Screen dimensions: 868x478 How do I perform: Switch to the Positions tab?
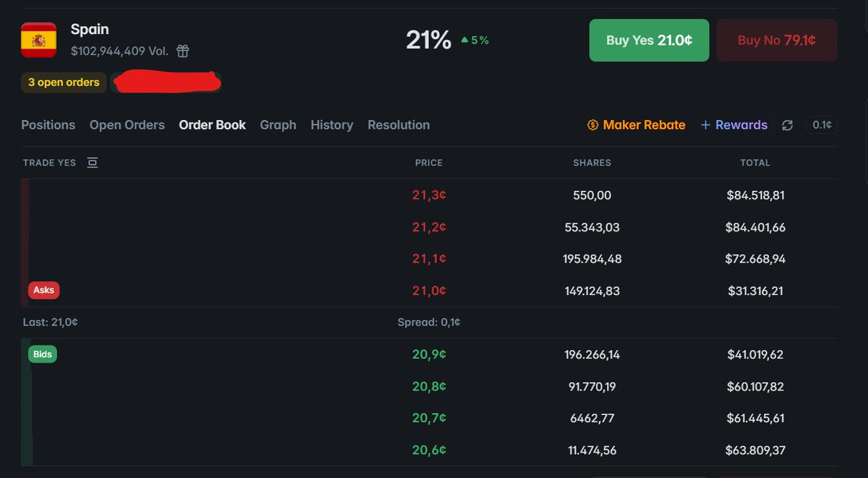[x=48, y=125]
